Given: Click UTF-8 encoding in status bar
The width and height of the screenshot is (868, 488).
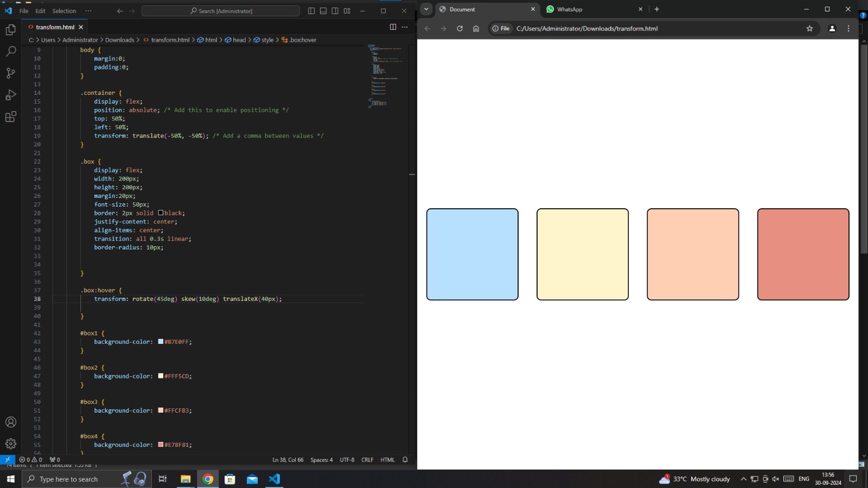Looking at the screenshot, I should point(347,460).
